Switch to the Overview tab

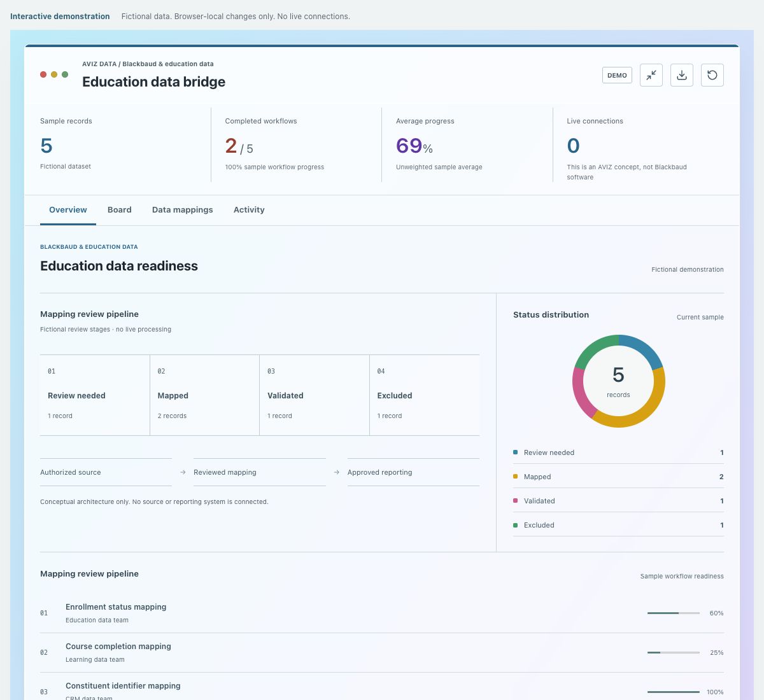coord(68,210)
